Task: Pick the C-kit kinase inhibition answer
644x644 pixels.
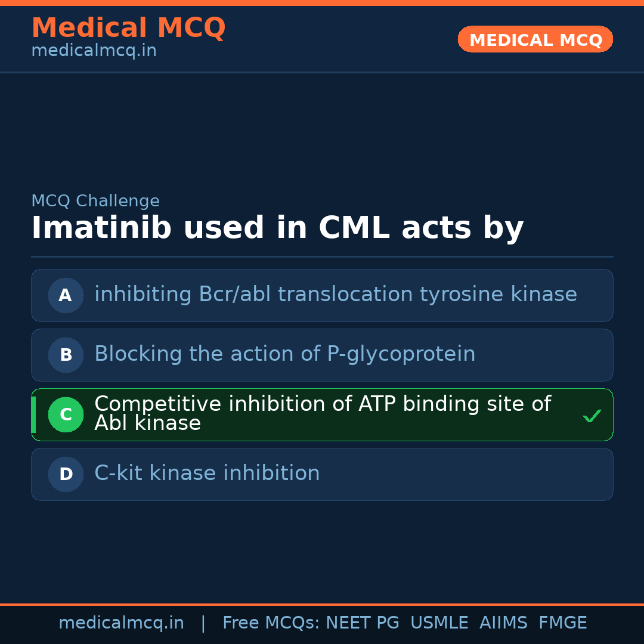Action: click(x=207, y=473)
